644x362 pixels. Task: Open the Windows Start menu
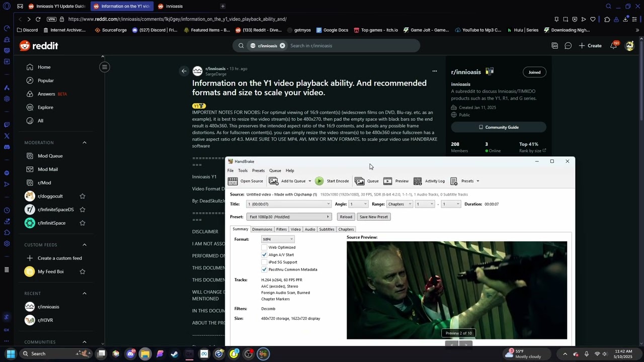pyautogui.click(x=11, y=354)
